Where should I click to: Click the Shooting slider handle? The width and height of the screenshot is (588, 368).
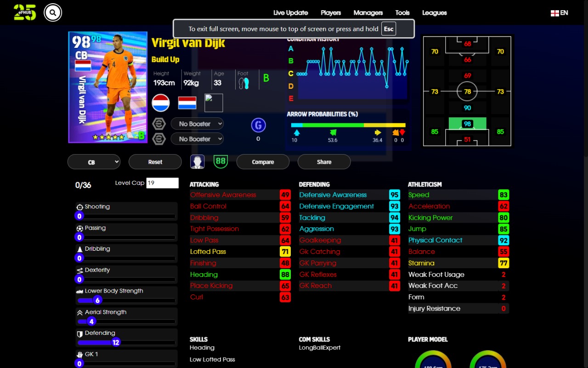pyautogui.click(x=79, y=216)
